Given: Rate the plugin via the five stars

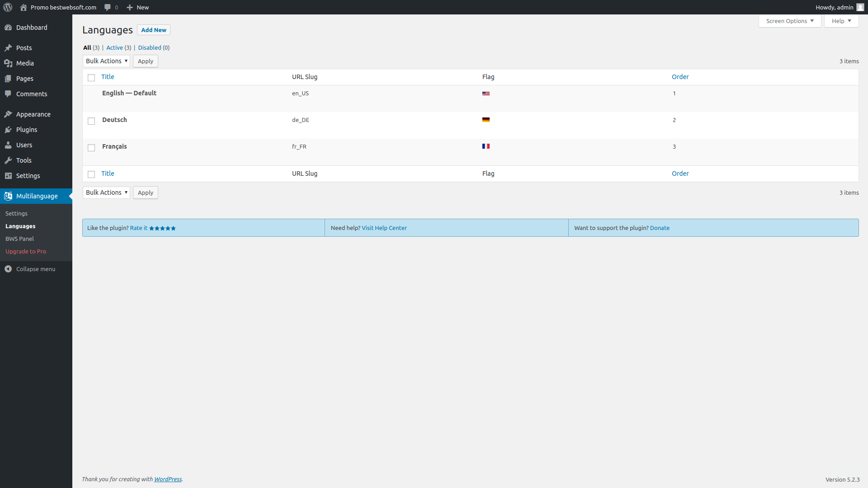Looking at the screenshot, I should click(162, 228).
